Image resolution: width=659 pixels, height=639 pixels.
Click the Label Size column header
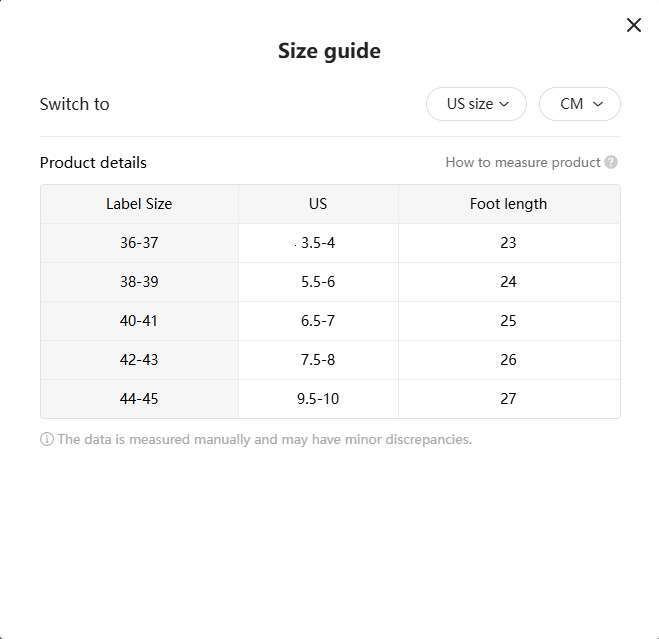coord(139,204)
